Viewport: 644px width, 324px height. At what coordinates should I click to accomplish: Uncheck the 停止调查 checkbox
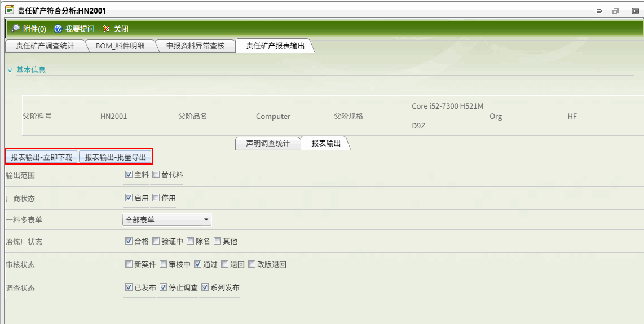click(x=164, y=287)
